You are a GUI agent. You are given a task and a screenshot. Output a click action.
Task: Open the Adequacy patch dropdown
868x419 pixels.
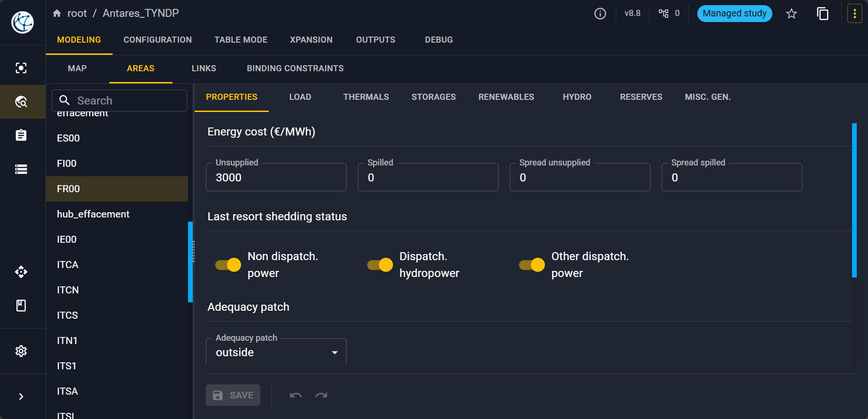(x=276, y=352)
